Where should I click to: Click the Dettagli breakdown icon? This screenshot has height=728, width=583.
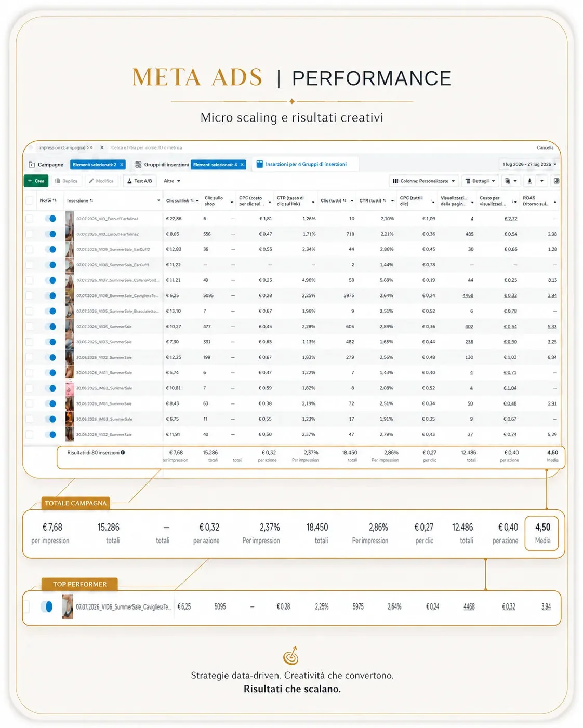[x=468, y=181]
